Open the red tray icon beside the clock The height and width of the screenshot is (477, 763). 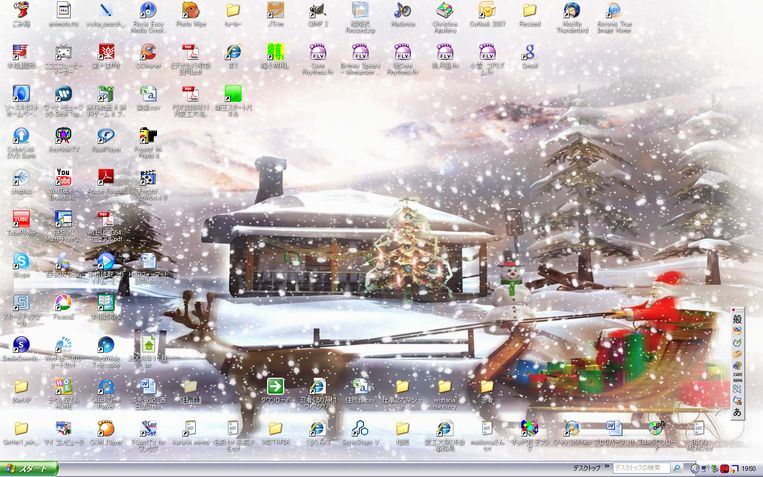coord(725,469)
